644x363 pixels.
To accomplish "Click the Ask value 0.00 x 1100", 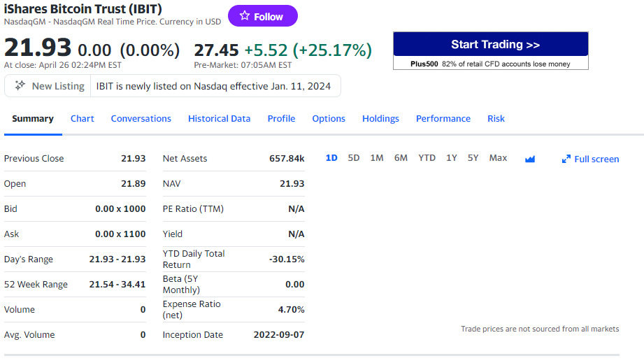I will pos(120,234).
